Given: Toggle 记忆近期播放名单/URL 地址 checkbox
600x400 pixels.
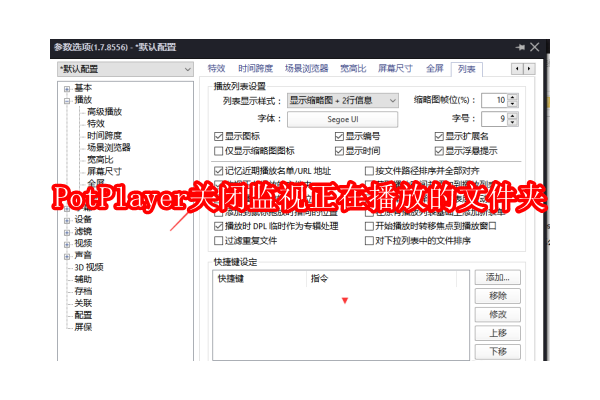Looking at the screenshot, I should tap(218, 171).
